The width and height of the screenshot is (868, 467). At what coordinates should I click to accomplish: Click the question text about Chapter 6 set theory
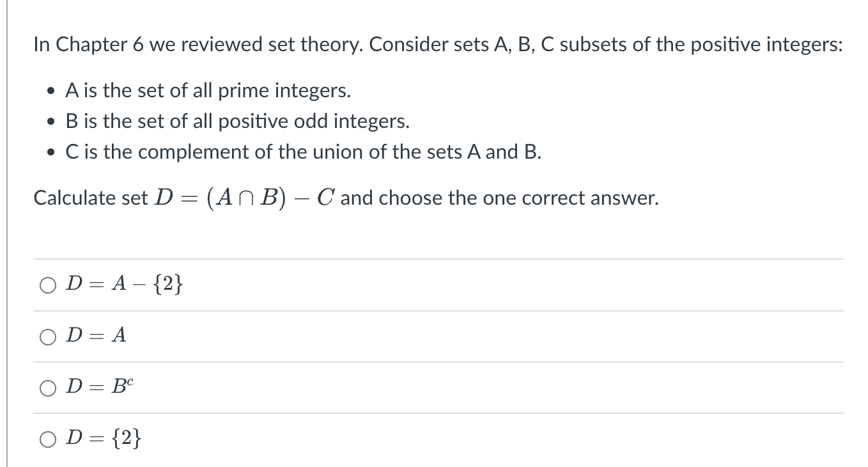coord(437,44)
